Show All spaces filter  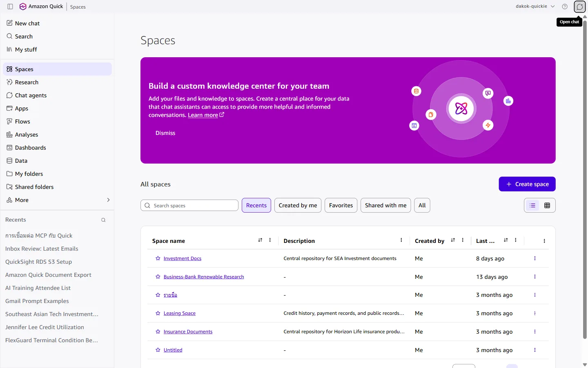(x=422, y=205)
